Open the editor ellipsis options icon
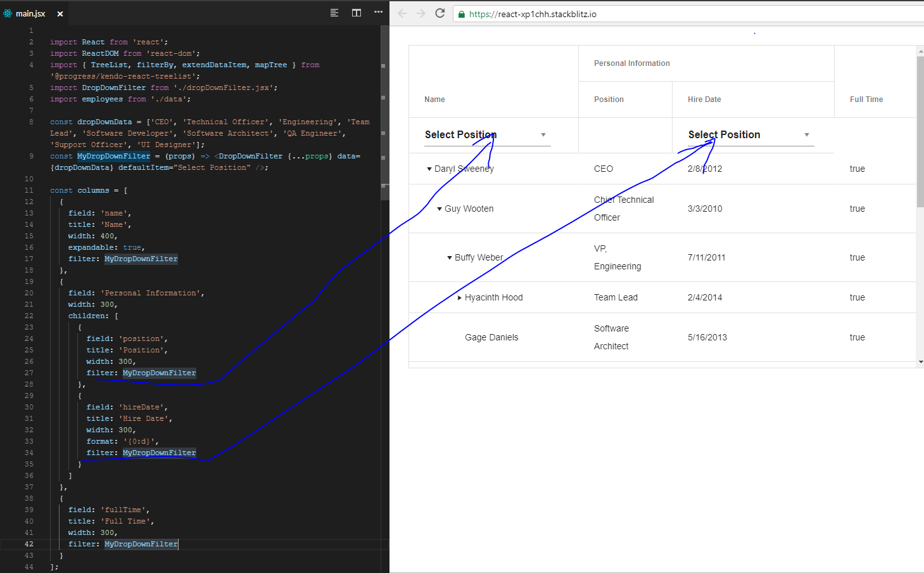This screenshot has width=924, height=573. coord(378,13)
